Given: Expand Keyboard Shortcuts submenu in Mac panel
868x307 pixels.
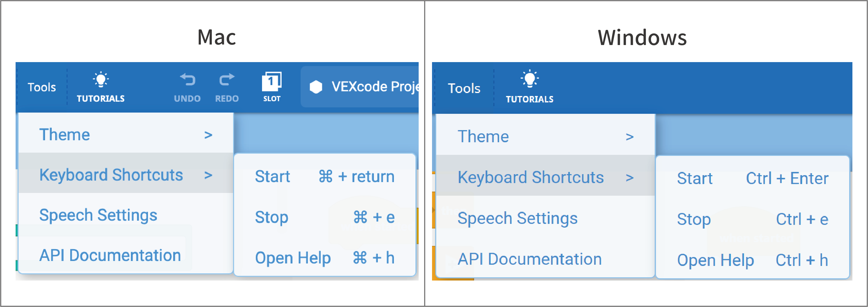Looking at the screenshot, I should click(x=125, y=175).
